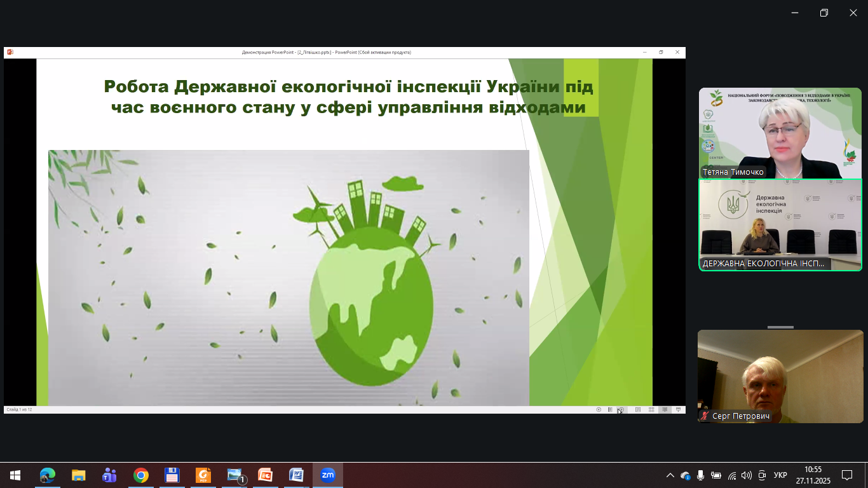Open Wi-Fi network flyout in system tray

coord(731,475)
